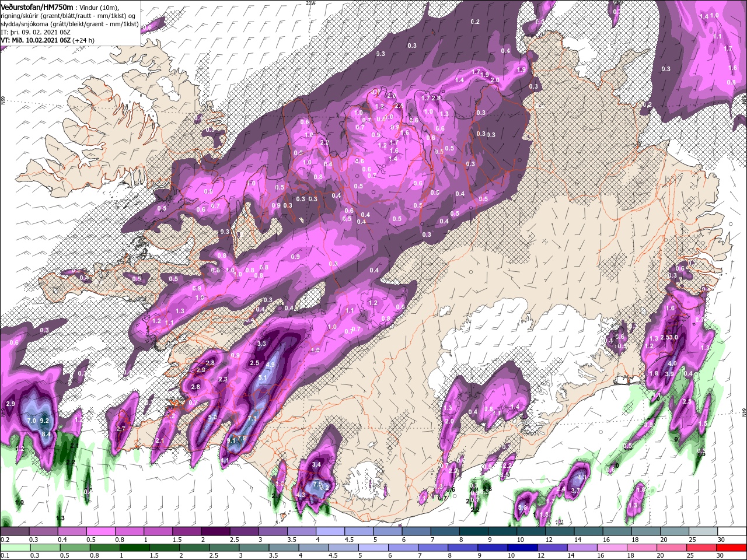Select upper legend swatch between 2 and 2.5
Screen dimensions: 747x560
[x=215, y=531]
